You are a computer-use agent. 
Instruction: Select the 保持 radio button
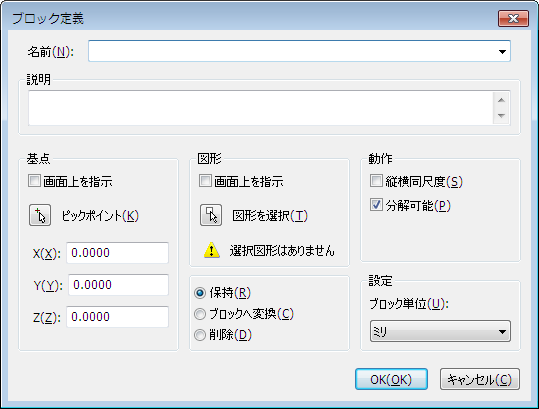pos(200,293)
